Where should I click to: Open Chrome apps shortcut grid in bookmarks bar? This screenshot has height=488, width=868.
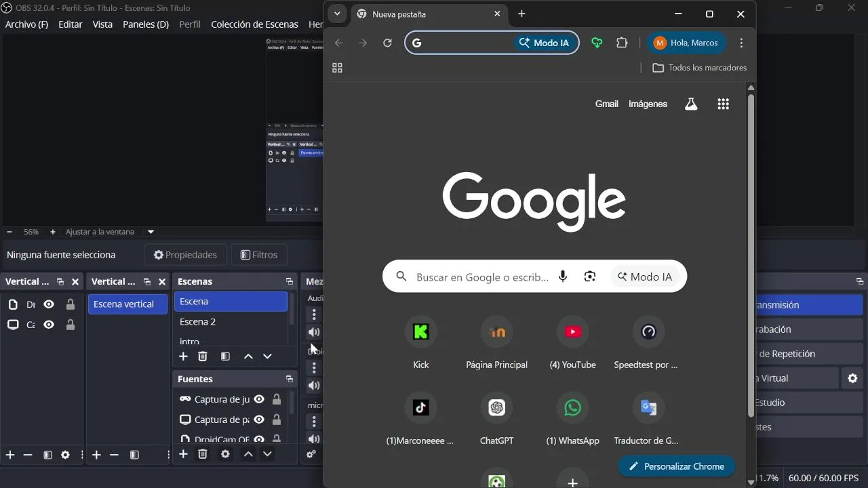(x=337, y=68)
